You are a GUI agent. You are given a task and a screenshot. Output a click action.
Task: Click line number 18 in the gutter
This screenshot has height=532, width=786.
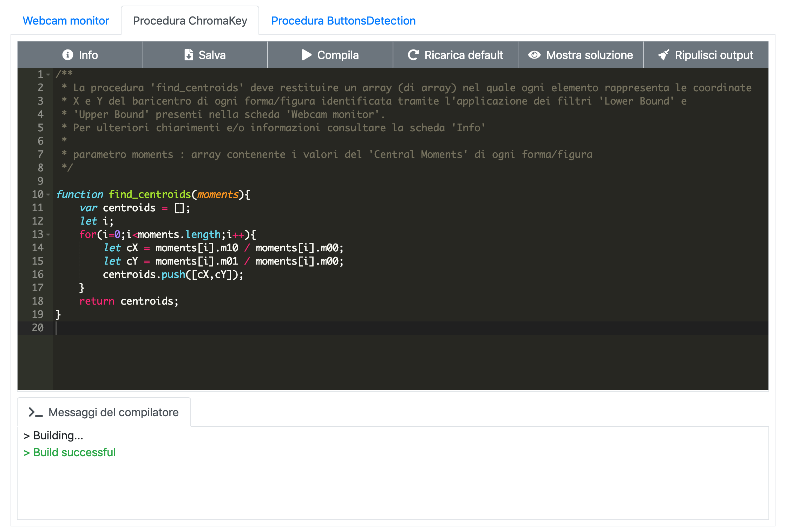38,301
